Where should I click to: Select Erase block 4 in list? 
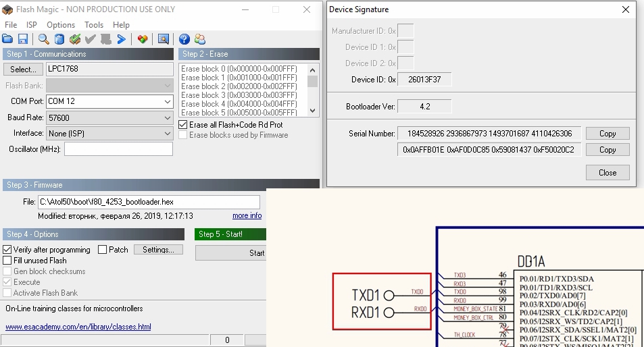[x=239, y=104]
